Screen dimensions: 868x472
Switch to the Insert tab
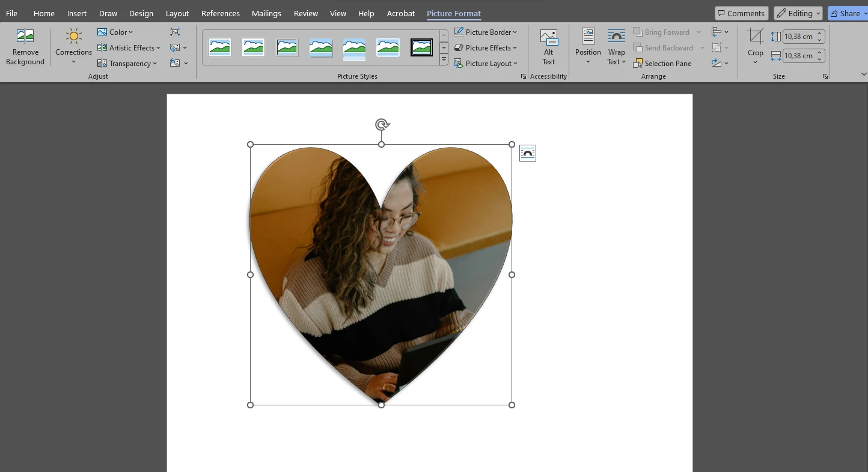(x=77, y=13)
